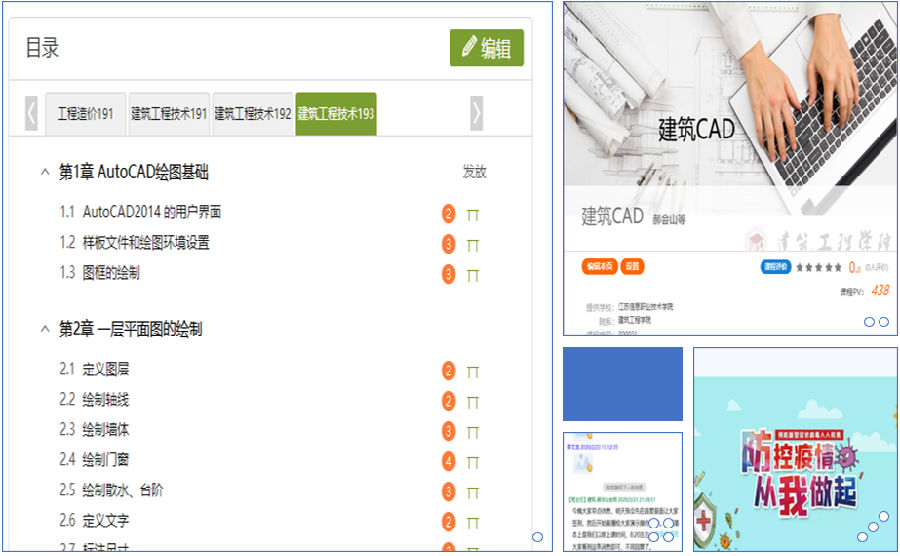Screen dimensions: 900x556
Task: Click the orange 设置 button on course page
Action: coord(633,266)
